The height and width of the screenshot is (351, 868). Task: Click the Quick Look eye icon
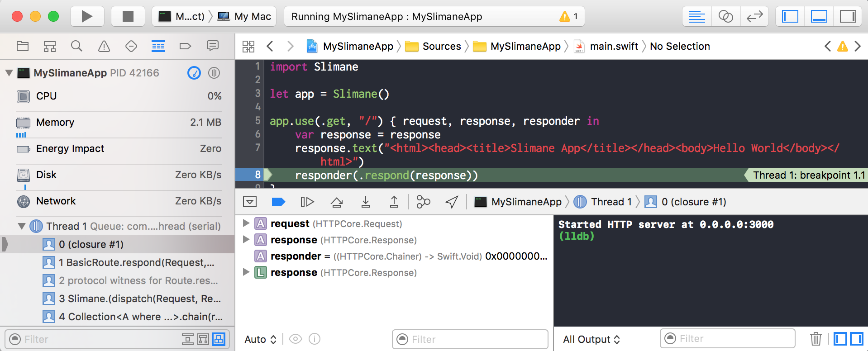pos(296,339)
